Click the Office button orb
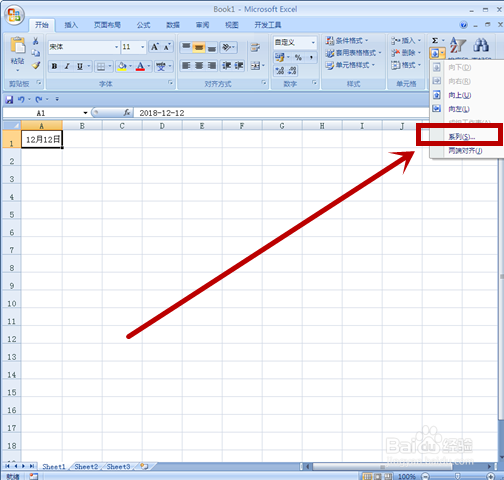504x480 pixels. pyautogui.click(x=14, y=15)
